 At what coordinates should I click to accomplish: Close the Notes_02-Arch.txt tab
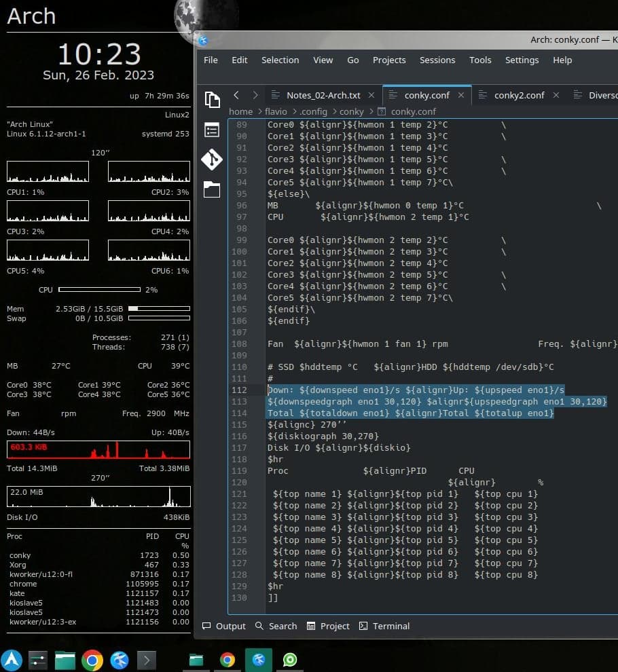click(371, 95)
